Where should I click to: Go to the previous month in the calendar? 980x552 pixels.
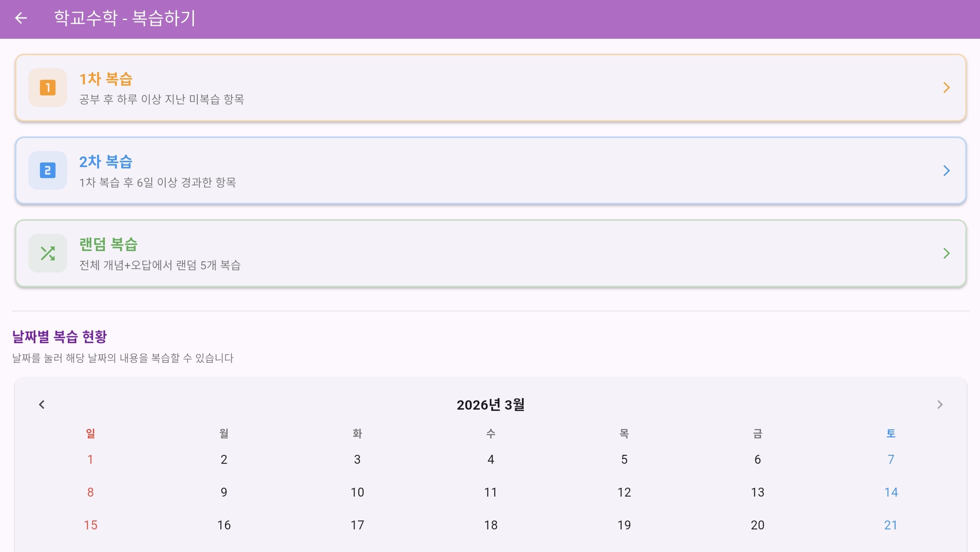point(42,405)
